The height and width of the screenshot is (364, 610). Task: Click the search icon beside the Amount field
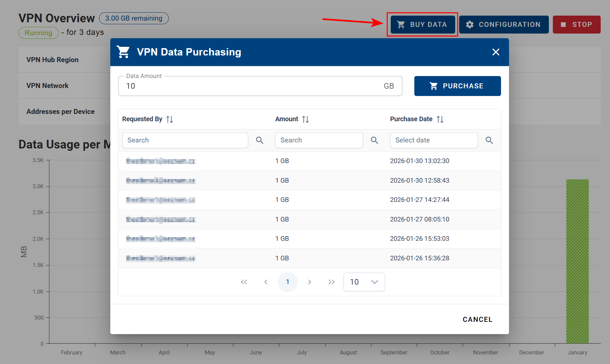[374, 140]
